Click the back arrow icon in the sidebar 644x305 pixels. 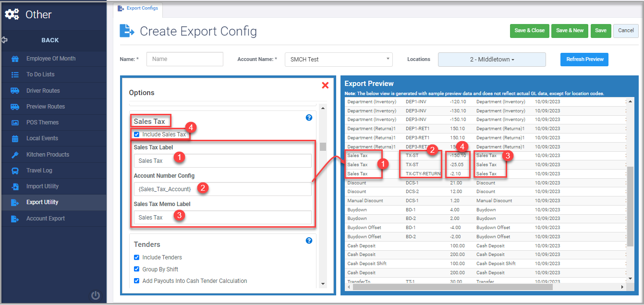(x=5, y=40)
